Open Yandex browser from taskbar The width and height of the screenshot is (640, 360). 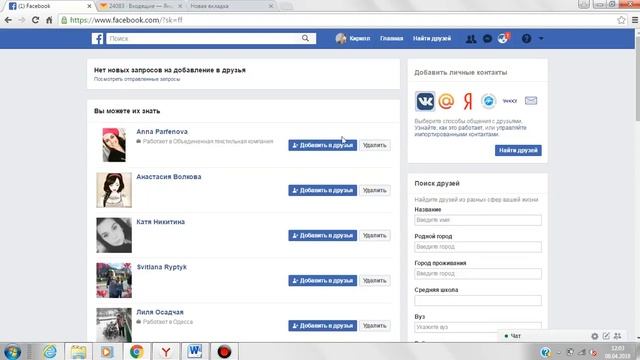[166, 351]
